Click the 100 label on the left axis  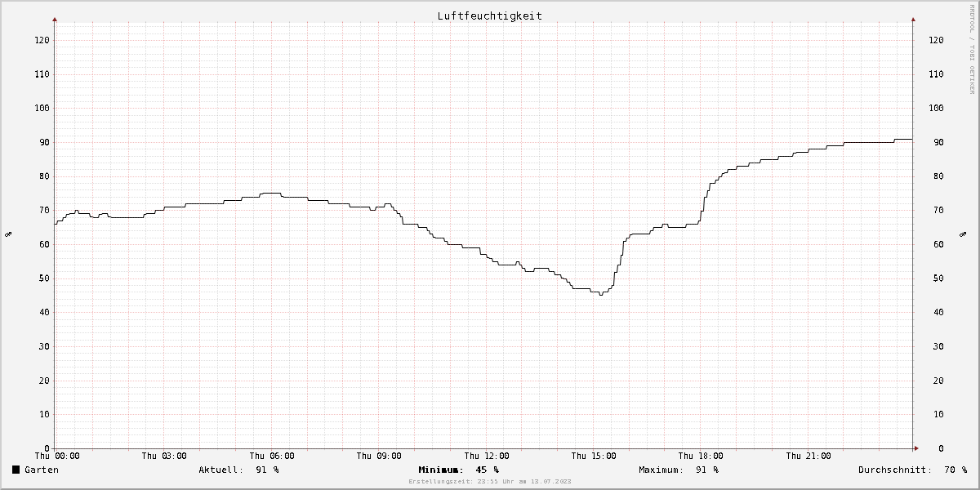point(42,108)
